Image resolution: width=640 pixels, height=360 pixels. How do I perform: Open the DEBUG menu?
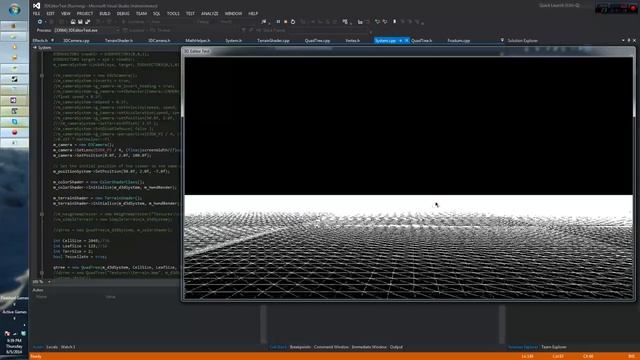pos(123,13)
